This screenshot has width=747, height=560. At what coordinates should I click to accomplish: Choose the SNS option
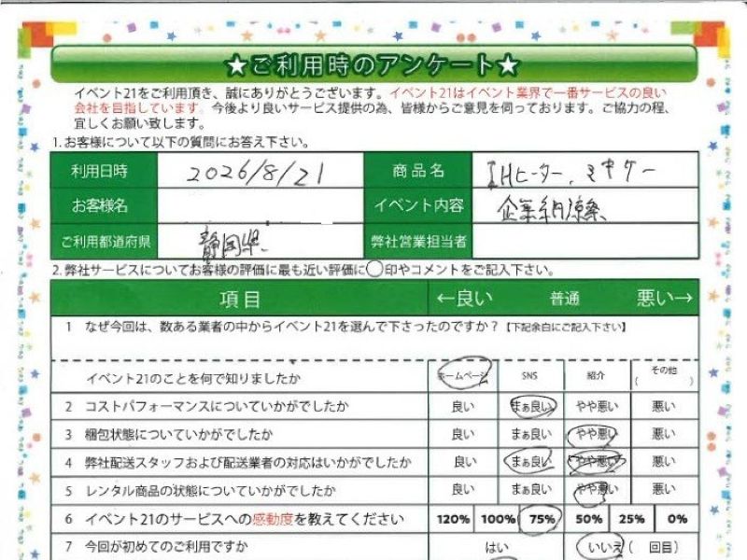click(529, 376)
